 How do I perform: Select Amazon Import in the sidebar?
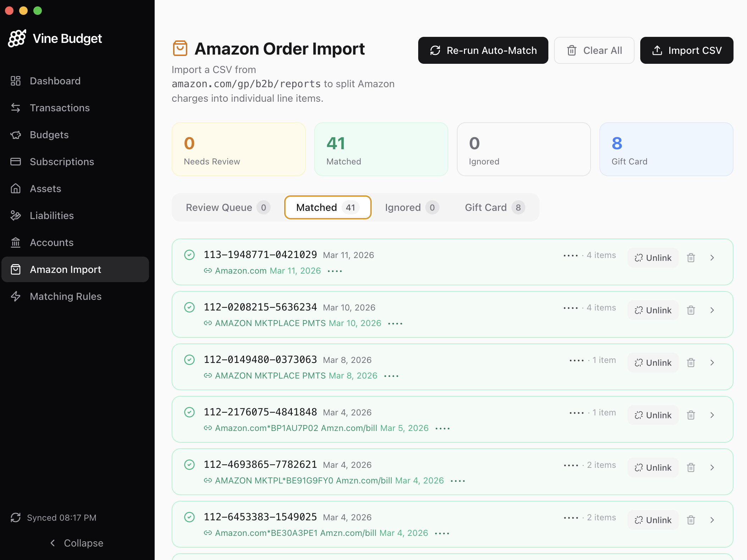[x=75, y=269]
